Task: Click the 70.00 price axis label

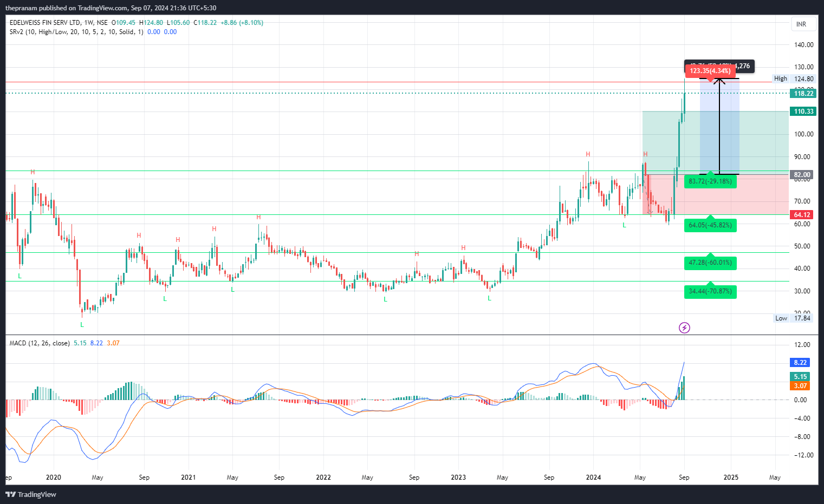Action: point(802,201)
